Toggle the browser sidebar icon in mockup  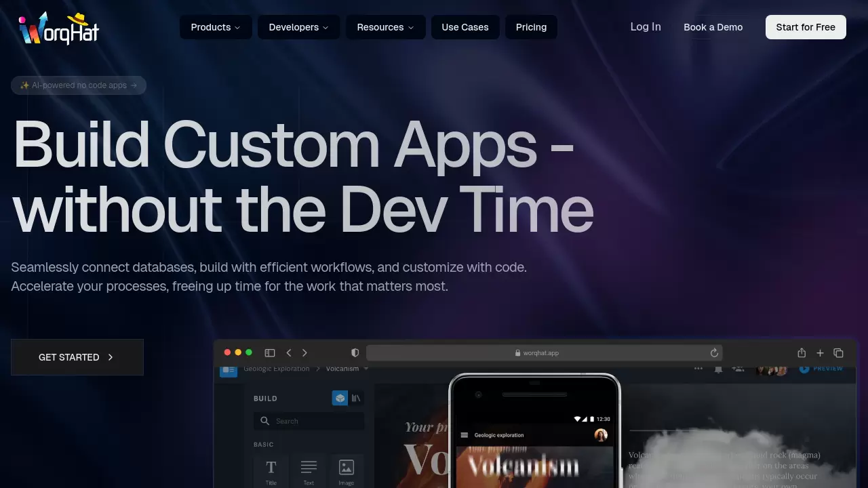click(270, 352)
